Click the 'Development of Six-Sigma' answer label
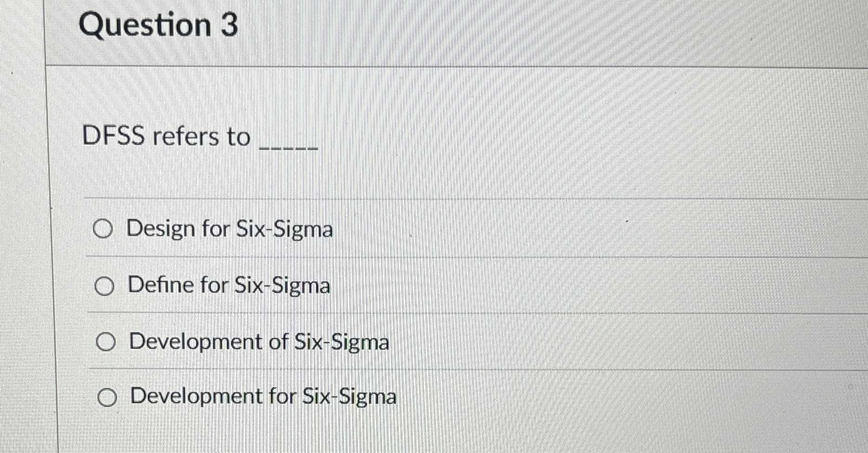 (x=258, y=342)
